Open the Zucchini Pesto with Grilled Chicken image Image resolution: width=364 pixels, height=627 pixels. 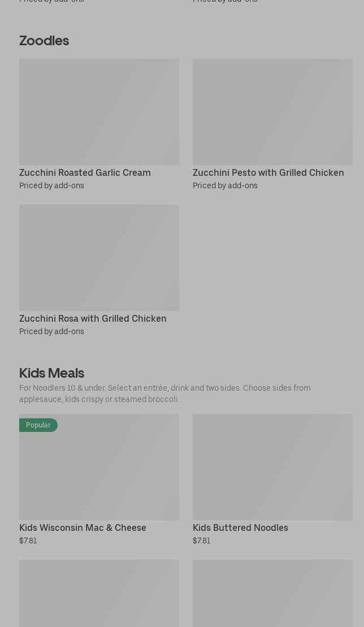272,112
